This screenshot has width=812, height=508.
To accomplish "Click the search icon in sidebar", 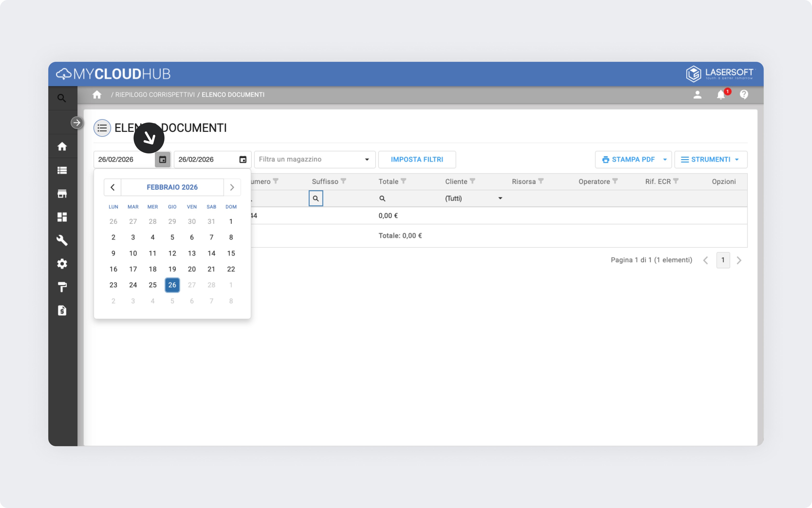I will coord(62,98).
